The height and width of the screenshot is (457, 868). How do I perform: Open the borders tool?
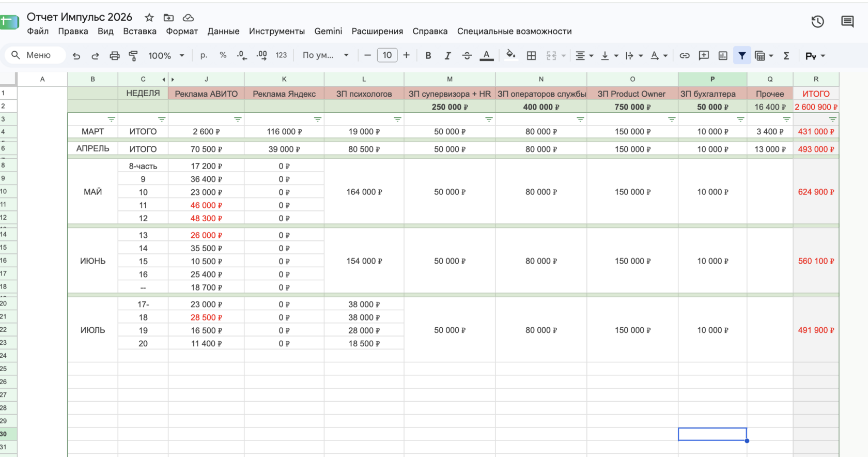531,56
